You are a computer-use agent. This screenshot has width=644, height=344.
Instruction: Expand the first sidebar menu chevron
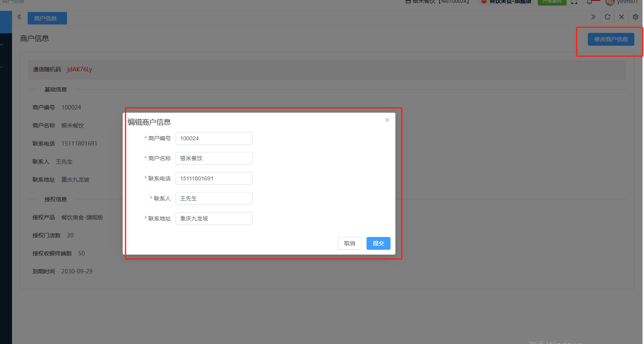point(2,45)
